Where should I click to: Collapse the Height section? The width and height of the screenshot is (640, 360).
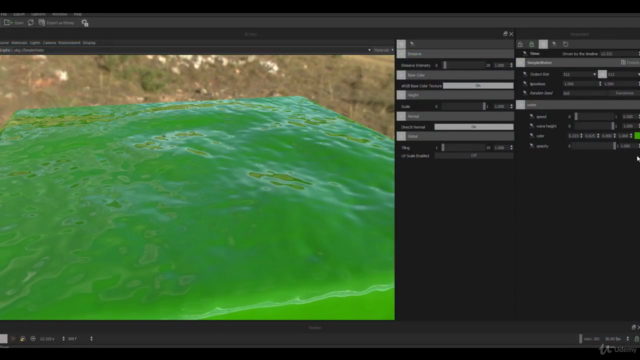pos(401,95)
